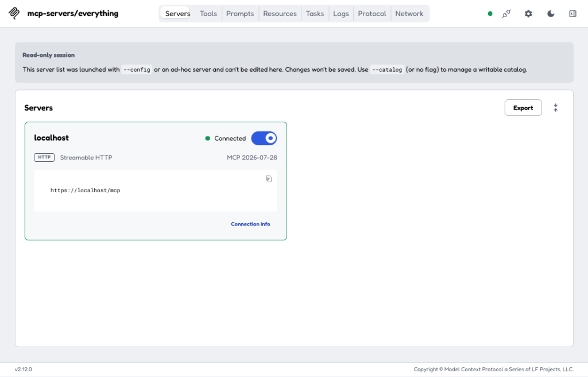588x377 pixels.
Task: Click the MCP 2026-07-28 protocol version text
Action: point(252,158)
